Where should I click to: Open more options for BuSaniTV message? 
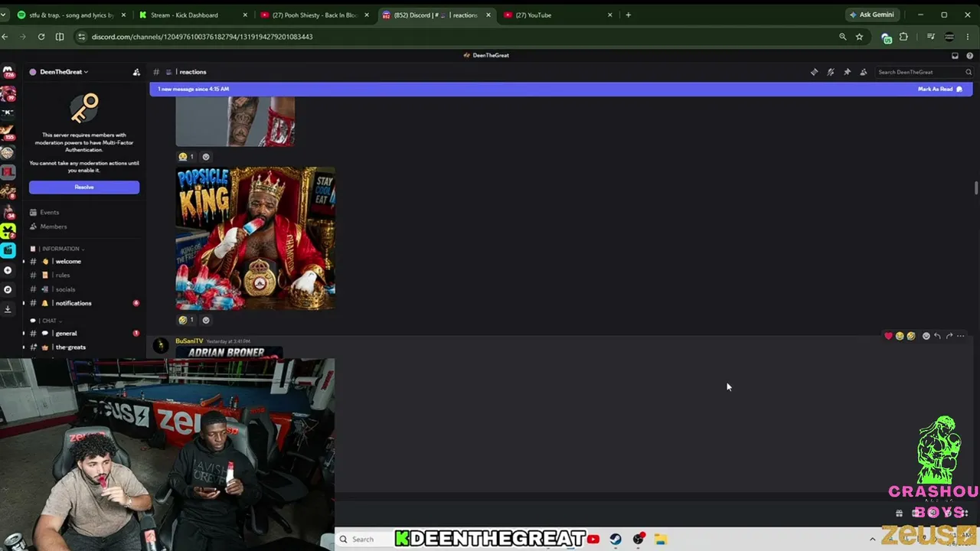[x=961, y=336]
